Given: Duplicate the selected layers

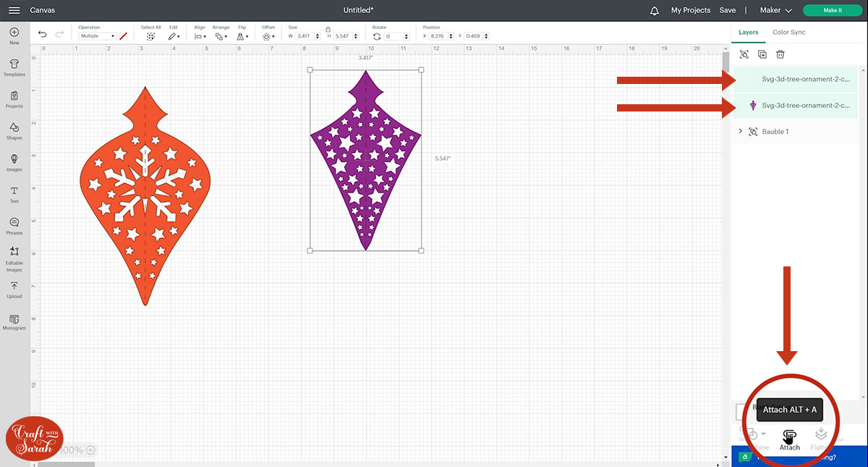Looking at the screenshot, I should 762,54.
